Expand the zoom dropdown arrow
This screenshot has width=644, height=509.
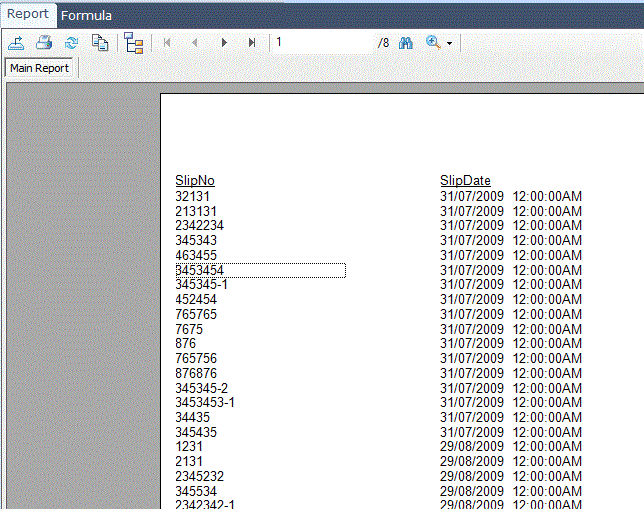pos(450,44)
